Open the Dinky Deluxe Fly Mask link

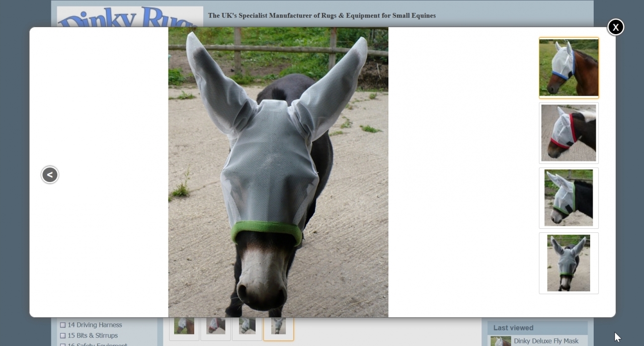[x=546, y=341]
